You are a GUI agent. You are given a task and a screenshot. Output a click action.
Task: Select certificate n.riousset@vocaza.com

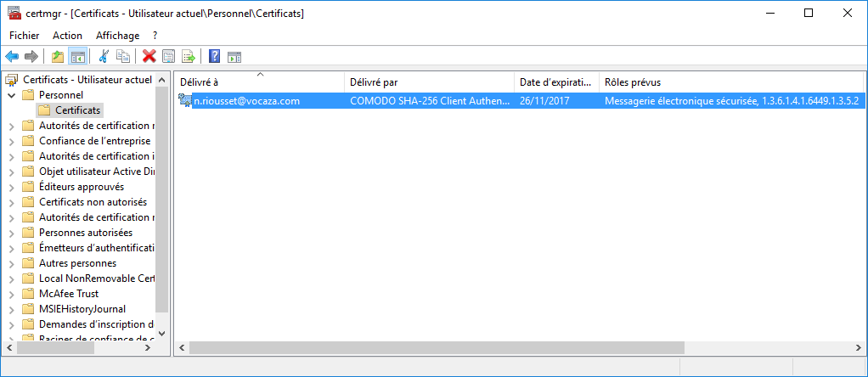(246, 101)
